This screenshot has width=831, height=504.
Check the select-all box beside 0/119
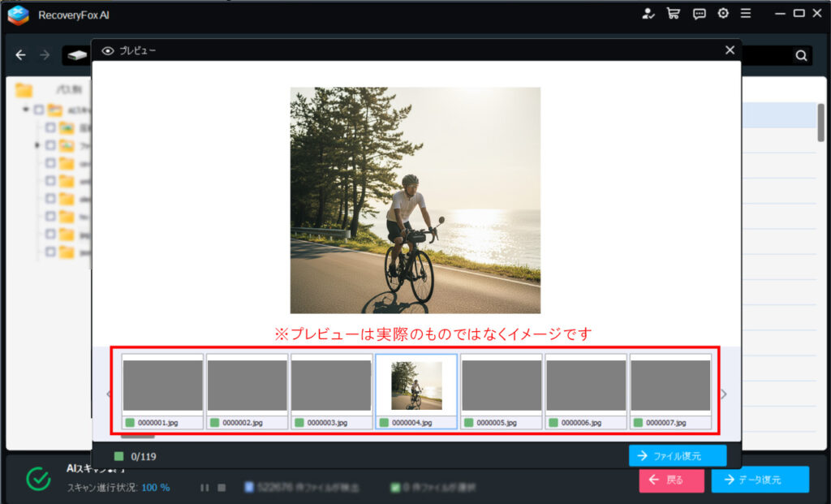[118, 457]
